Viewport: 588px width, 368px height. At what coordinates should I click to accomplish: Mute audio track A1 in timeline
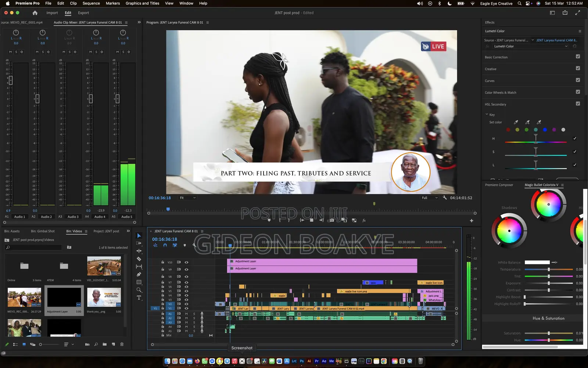pyautogui.click(x=186, y=314)
